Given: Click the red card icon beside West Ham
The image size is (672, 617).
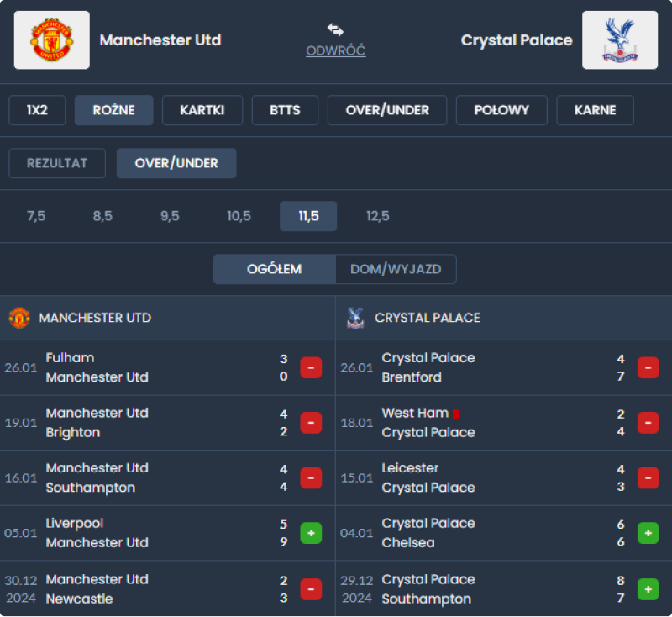Looking at the screenshot, I should [x=456, y=414].
